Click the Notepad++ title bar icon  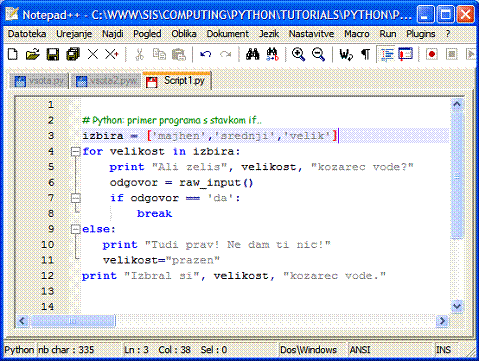tap(12, 14)
